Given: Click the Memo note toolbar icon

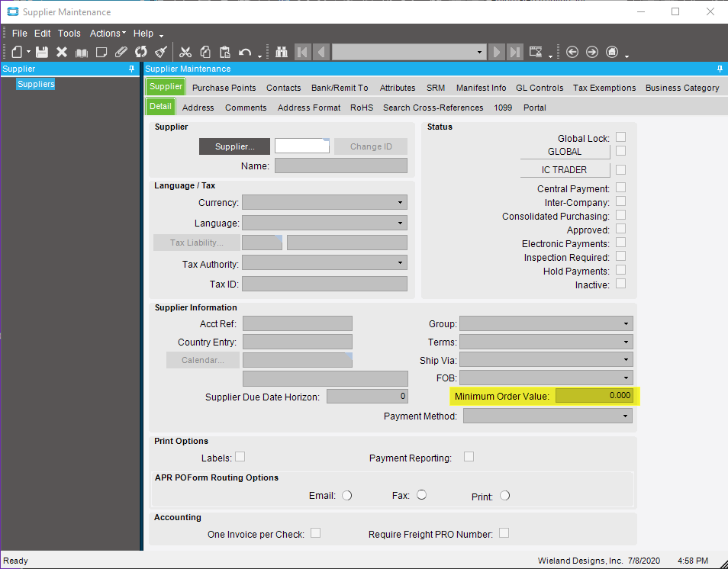Looking at the screenshot, I should [x=101, y=52].
